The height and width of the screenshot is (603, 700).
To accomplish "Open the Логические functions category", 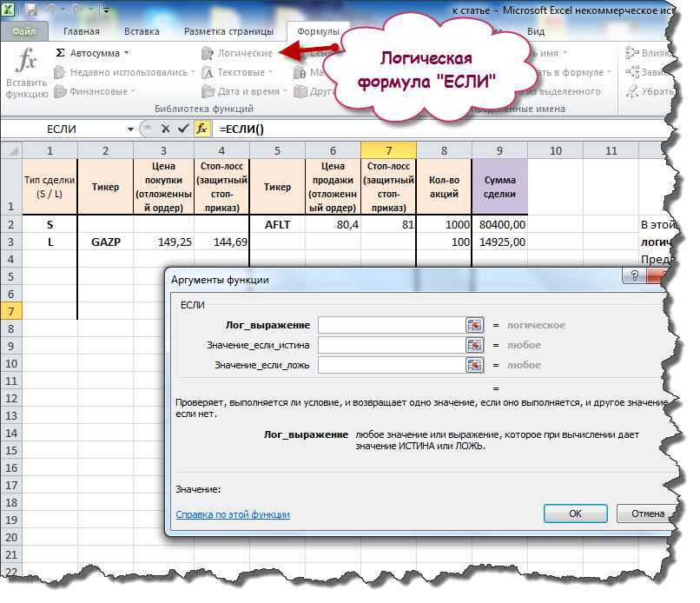I will (x=237, y=53).
